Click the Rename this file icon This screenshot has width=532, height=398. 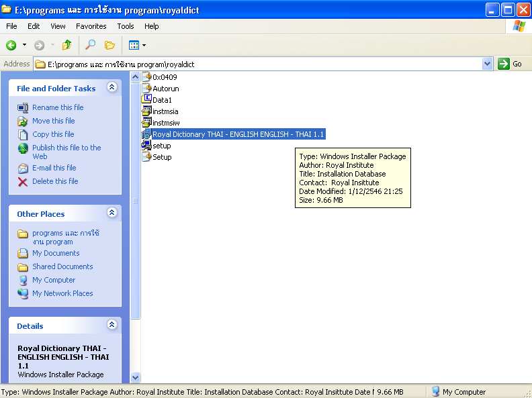click(23, 108)
